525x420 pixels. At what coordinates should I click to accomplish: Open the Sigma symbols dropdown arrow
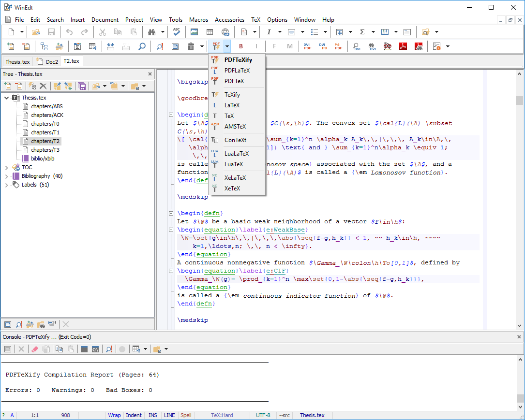(x=373, y=32)
